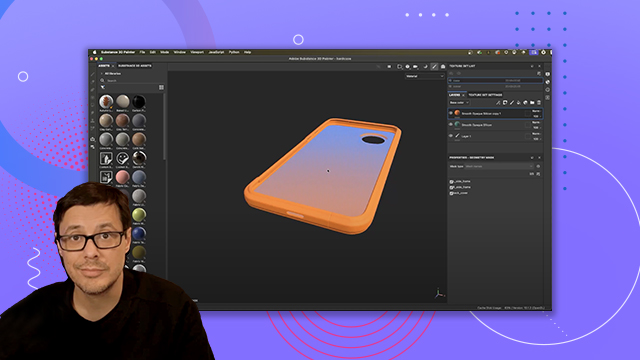
Task: Close the Layers tab
Action: click(463, 95)
